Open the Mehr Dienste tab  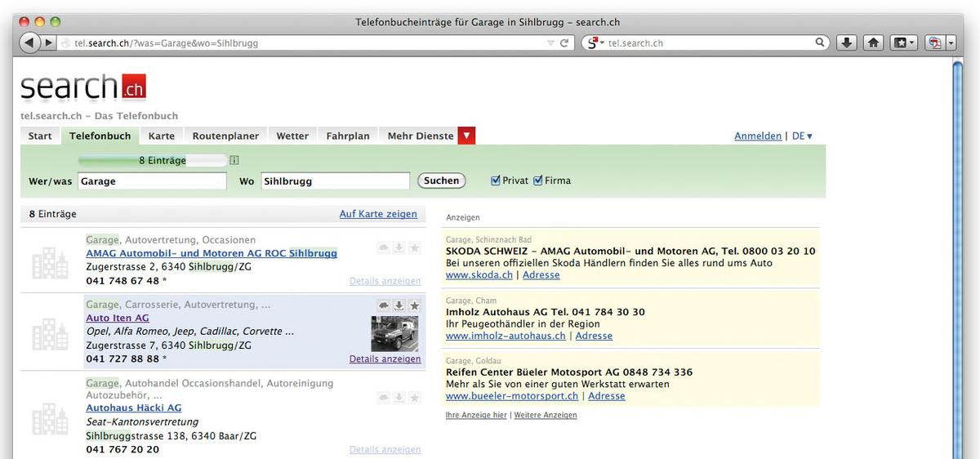[421, 136]
